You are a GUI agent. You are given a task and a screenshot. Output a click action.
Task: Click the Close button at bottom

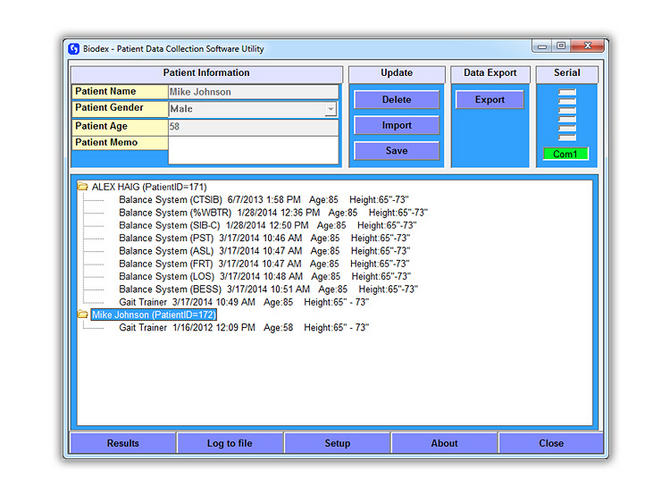551,443
